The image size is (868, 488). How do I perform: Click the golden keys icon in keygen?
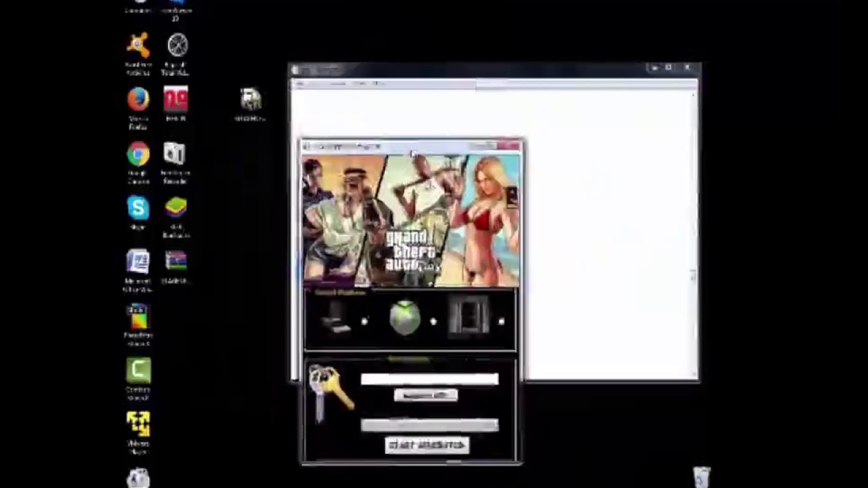[330, 393]
